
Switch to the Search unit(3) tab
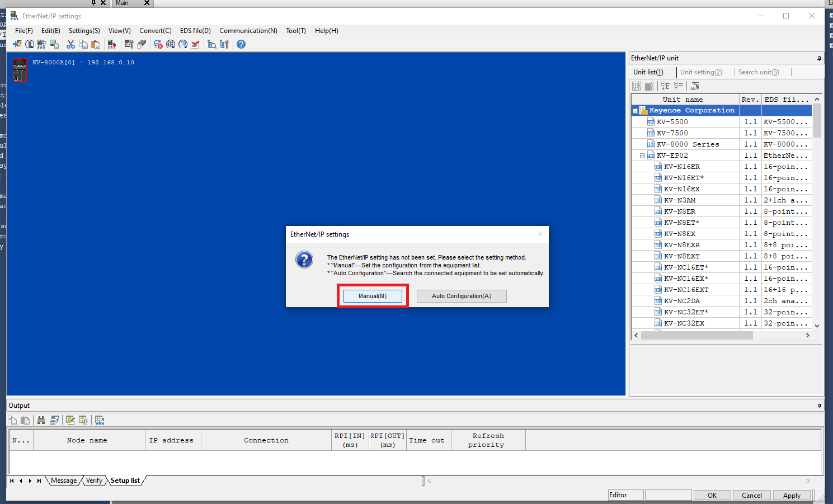tap(758, 72)
